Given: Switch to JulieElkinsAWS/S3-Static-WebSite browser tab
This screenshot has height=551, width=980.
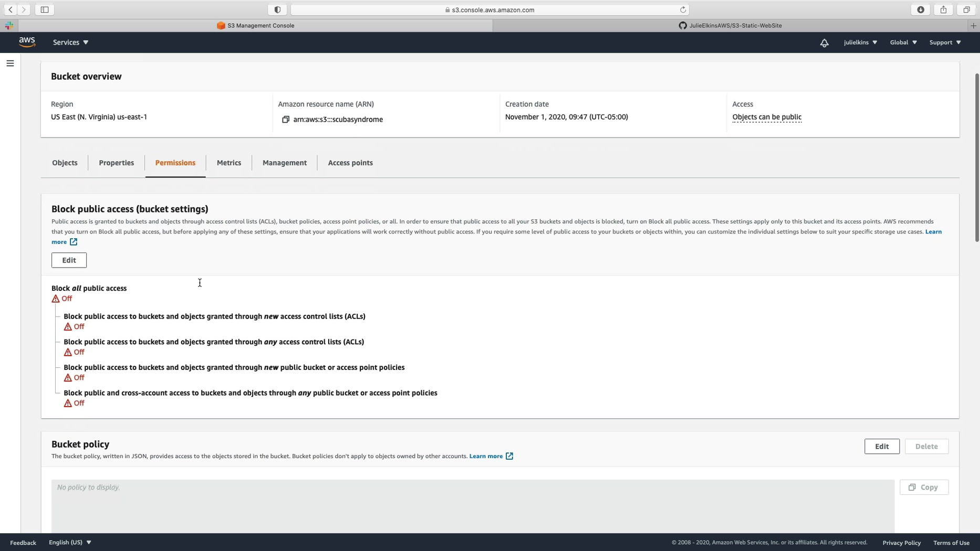Looking at the screenshot, I should click(x=730, y=25).
